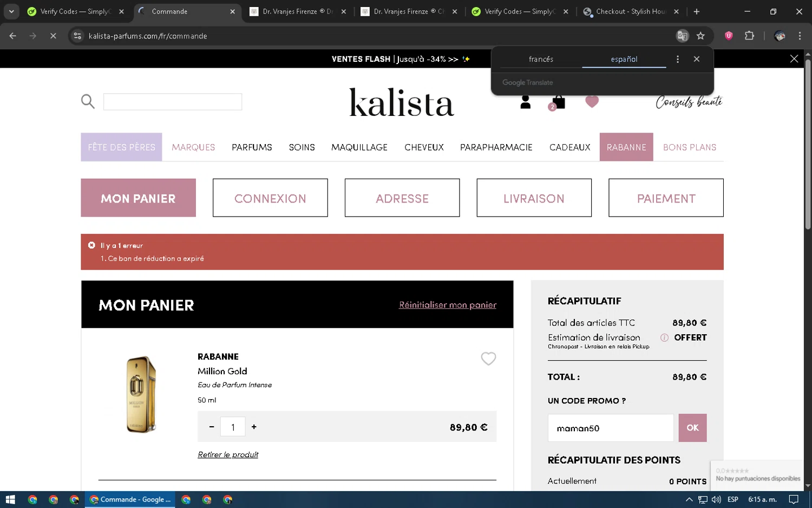The image size is (812, 508).
Task: Select français in Translate popup
Action: point(541,59)
